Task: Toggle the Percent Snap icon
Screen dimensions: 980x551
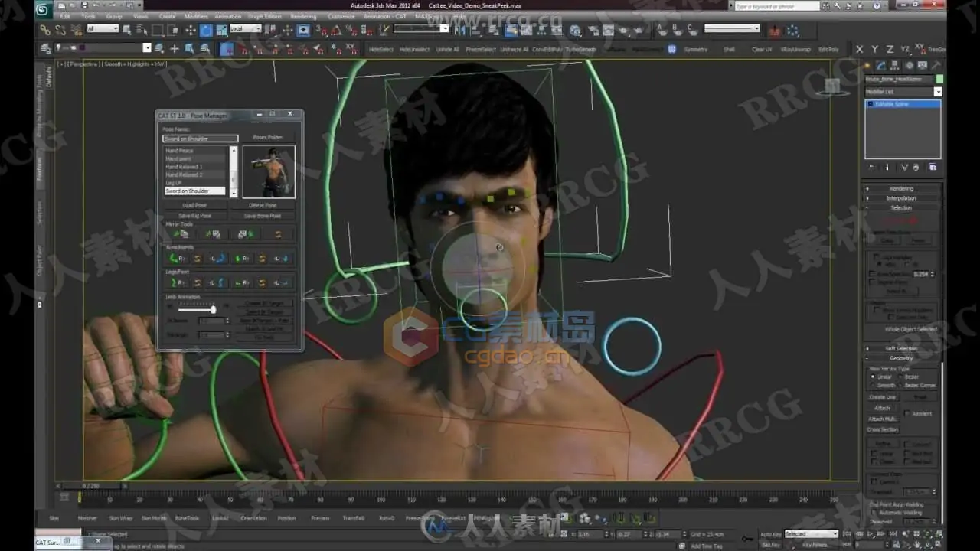Action: coord(351,31)
